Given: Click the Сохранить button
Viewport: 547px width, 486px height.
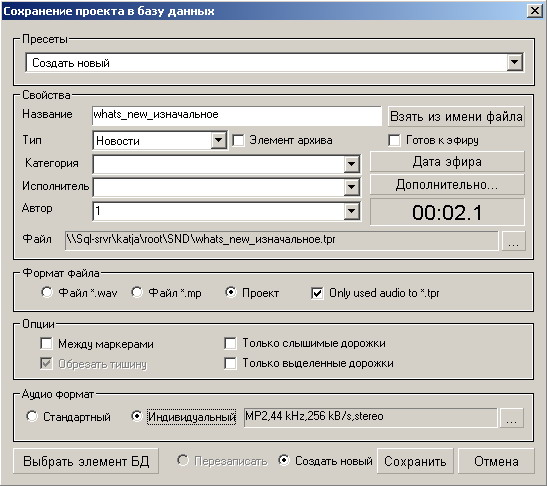Looking at the screenshot, I should [415, 461].
